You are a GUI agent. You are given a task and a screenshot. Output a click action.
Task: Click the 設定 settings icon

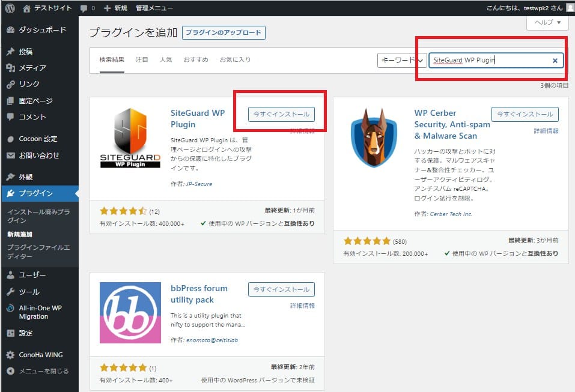tap(11, 333)
